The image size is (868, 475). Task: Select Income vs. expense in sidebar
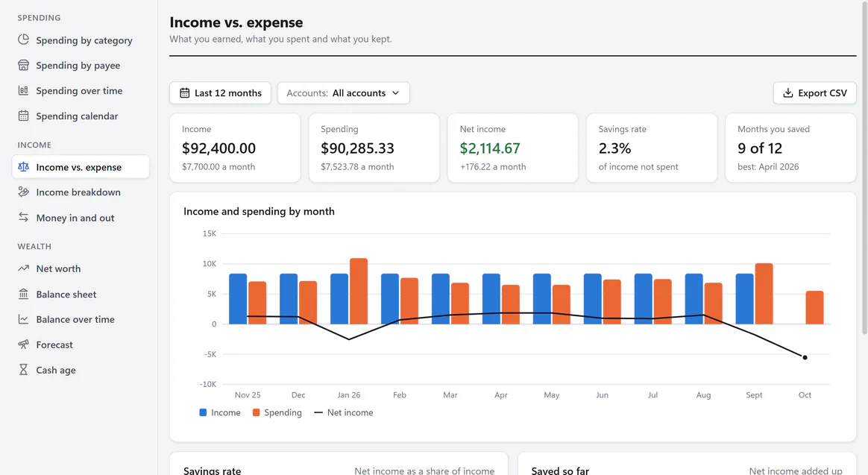pyautogui.click(x=81, y=167)
